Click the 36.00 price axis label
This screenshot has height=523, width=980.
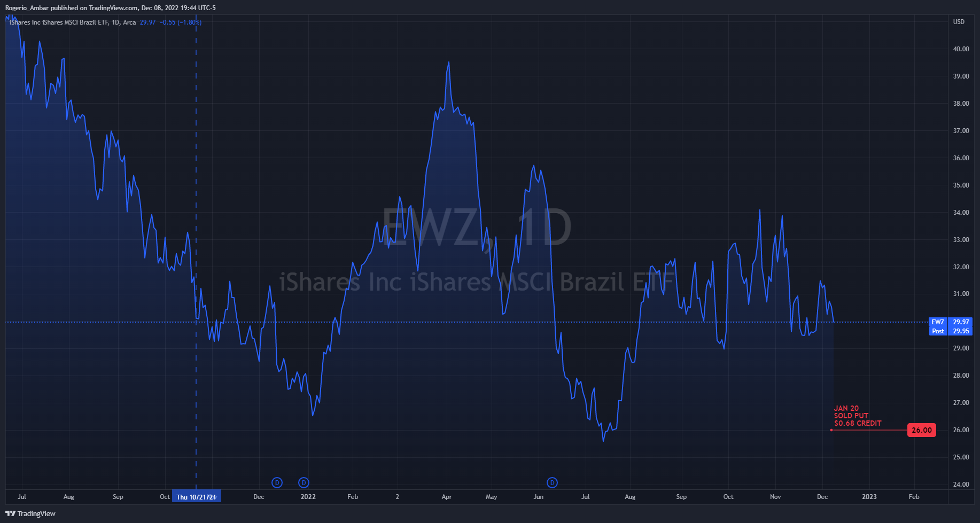961,158
